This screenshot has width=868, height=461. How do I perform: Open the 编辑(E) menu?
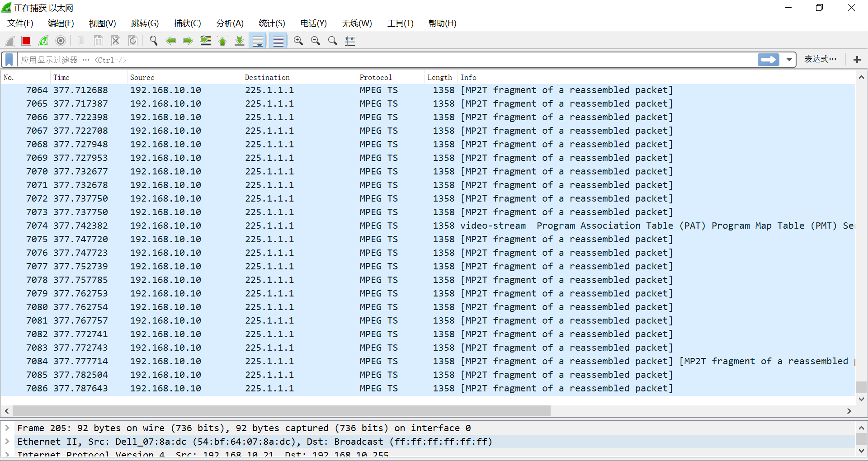coord(61,24)
